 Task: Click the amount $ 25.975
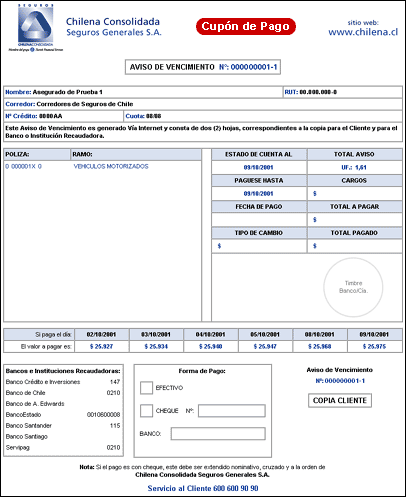(x=374, y=346)
